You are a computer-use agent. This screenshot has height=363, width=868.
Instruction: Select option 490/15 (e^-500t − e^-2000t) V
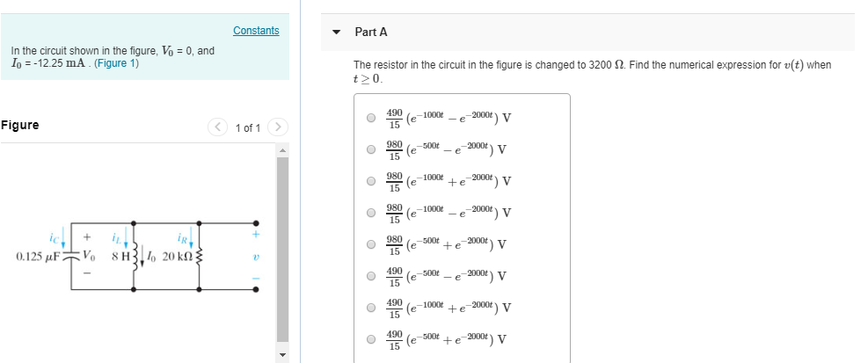pos(370,276)
